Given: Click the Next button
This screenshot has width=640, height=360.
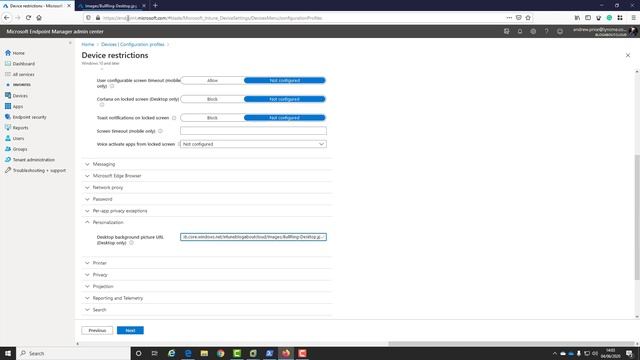Looking at the screenshot, I should pos(130,330).
